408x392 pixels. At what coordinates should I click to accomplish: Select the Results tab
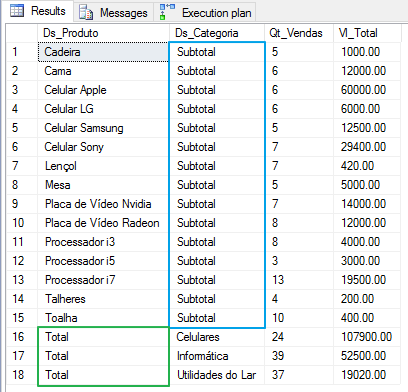click(39, 11)
